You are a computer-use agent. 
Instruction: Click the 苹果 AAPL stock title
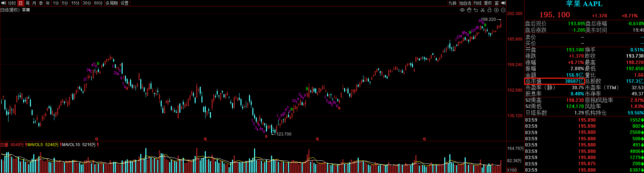coord(584,4)
